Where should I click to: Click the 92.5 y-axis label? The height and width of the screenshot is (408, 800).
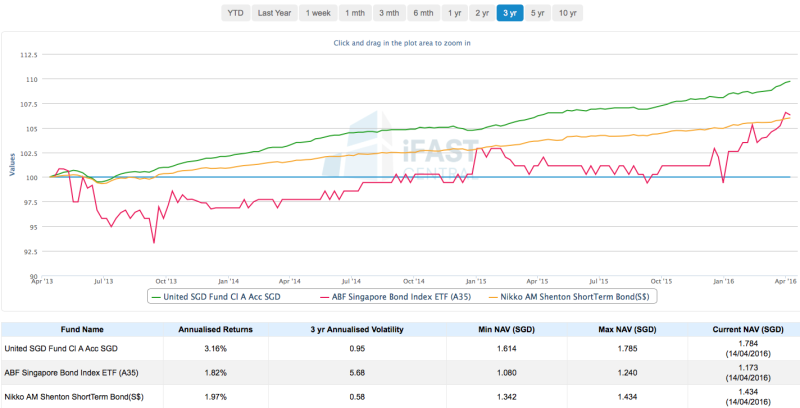point(31,251)
